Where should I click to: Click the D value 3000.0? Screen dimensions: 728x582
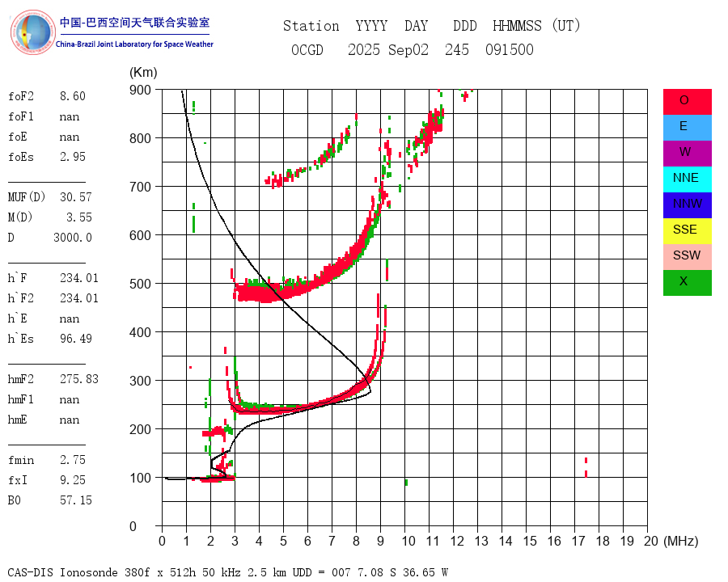click(73, 238)
